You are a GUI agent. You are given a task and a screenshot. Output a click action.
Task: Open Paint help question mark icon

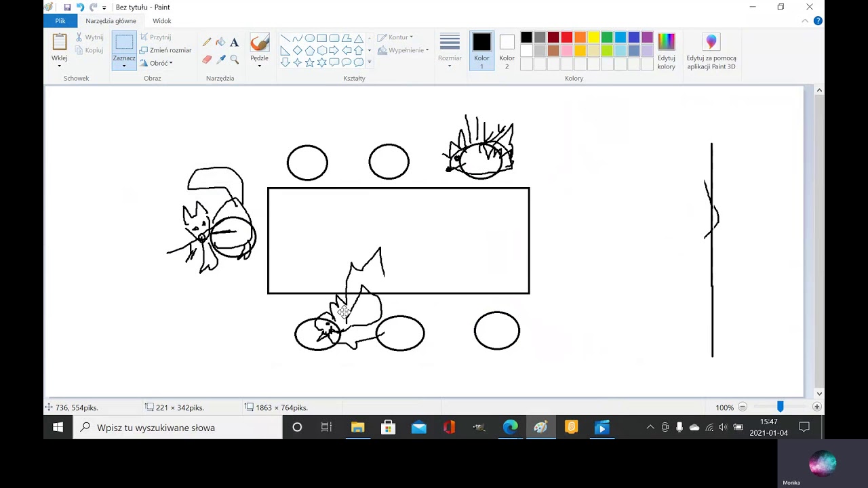[818, 21]
